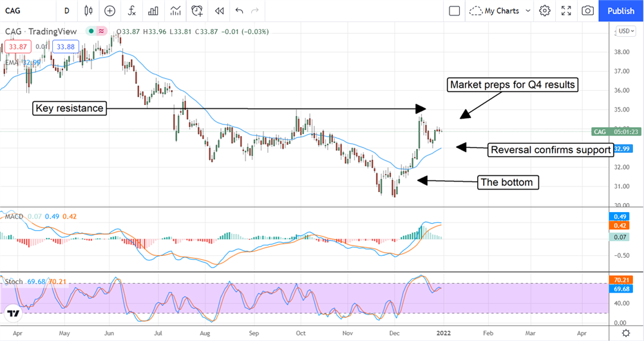The height and width of the screenshot is (341, 644).
Task: Expand the My Charts dropdown arrow
Action: 528,11
